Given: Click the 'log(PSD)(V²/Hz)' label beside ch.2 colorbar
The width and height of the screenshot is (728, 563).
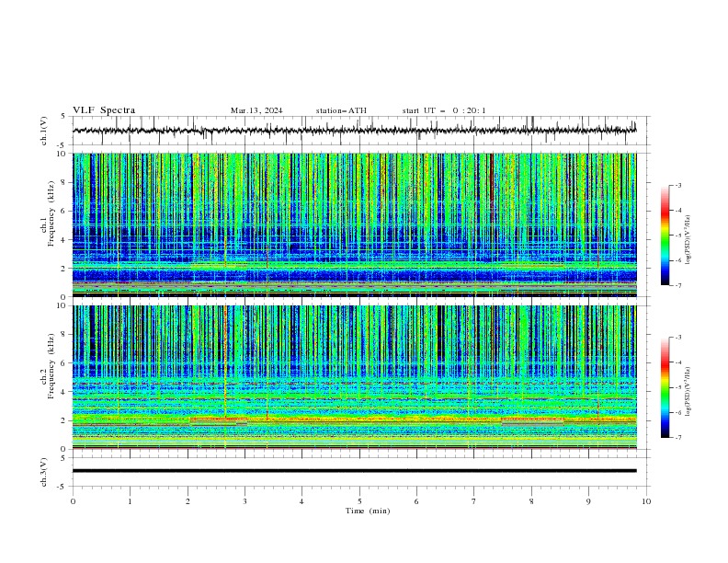Looking at the screenshot, I should pos(688,392).
